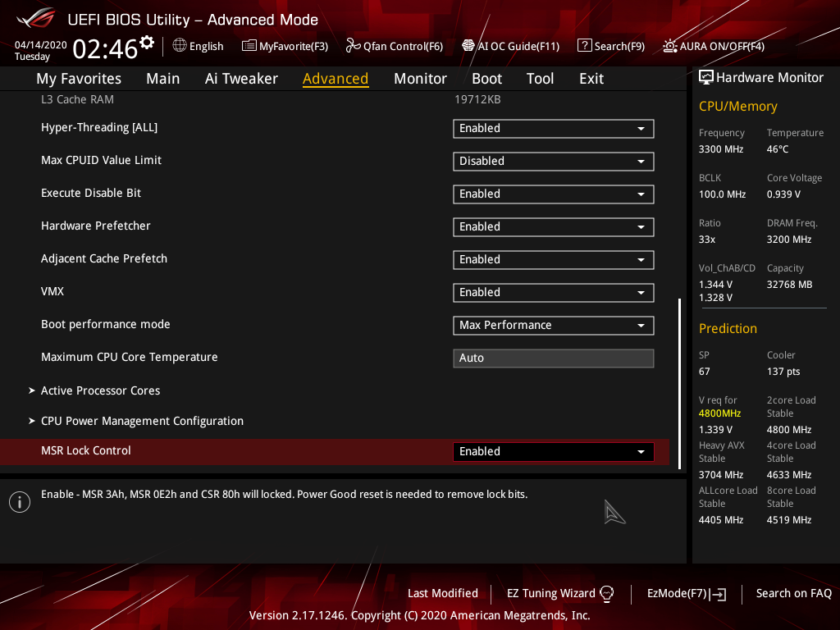Switch to Boot tab

486,79
